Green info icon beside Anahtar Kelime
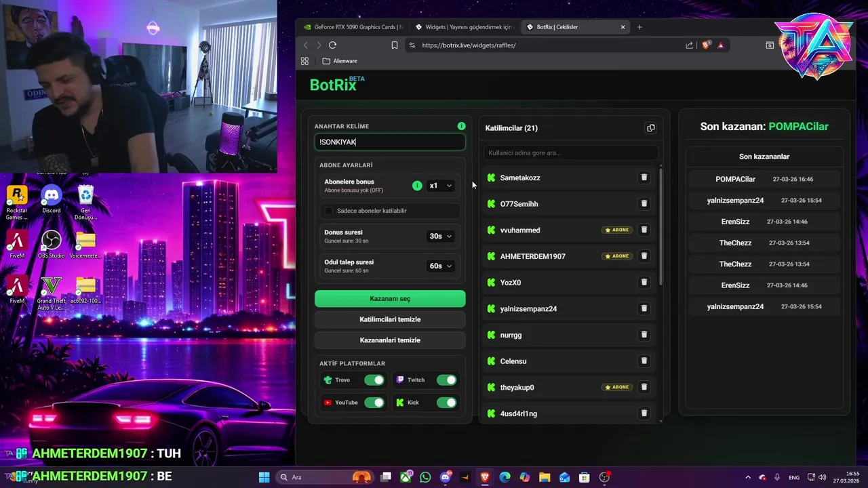 click(x=461, y=126)
